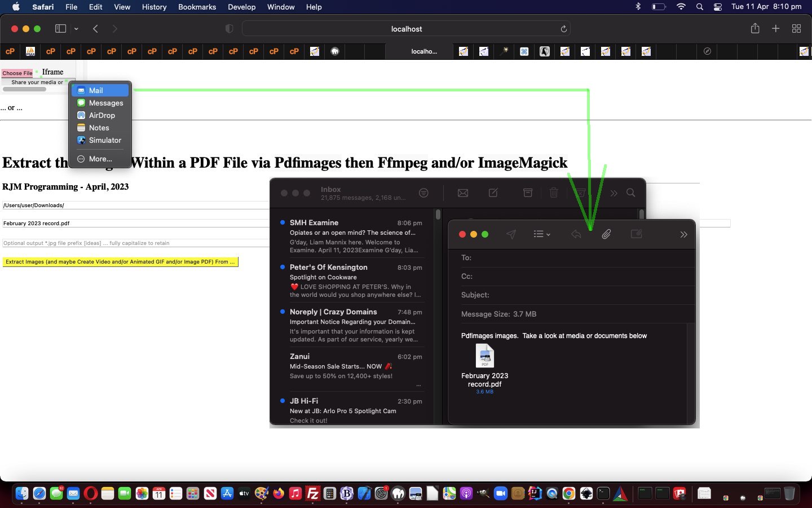Click Safari's Share toolbar icon
Viewport: 812px width, 508px height.
[x=754, y=29]
